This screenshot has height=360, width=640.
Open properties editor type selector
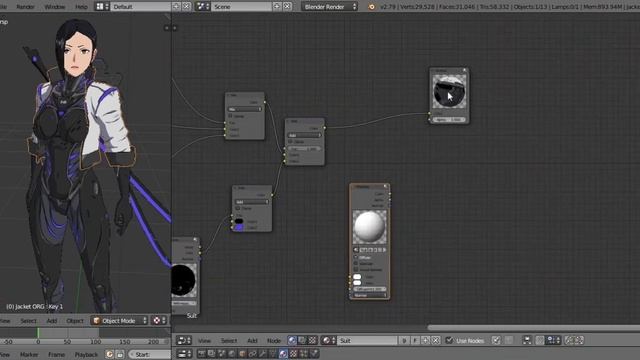(184, 353)
